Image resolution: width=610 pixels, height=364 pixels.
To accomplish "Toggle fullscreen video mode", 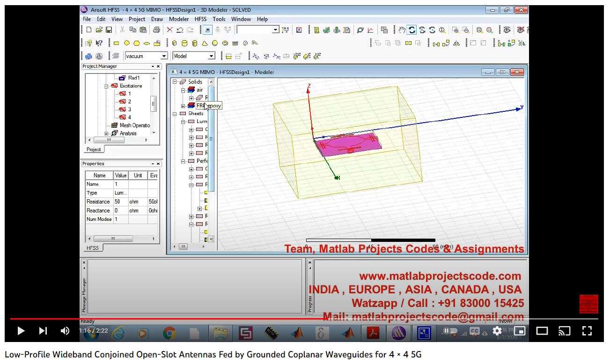I will [587, 331].
